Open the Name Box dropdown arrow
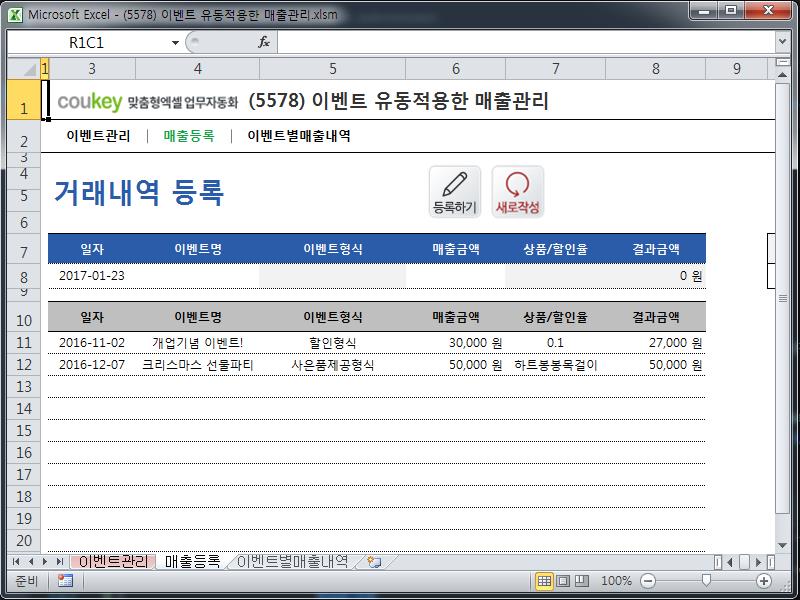The image size is (800, 600). click(175, 42)
